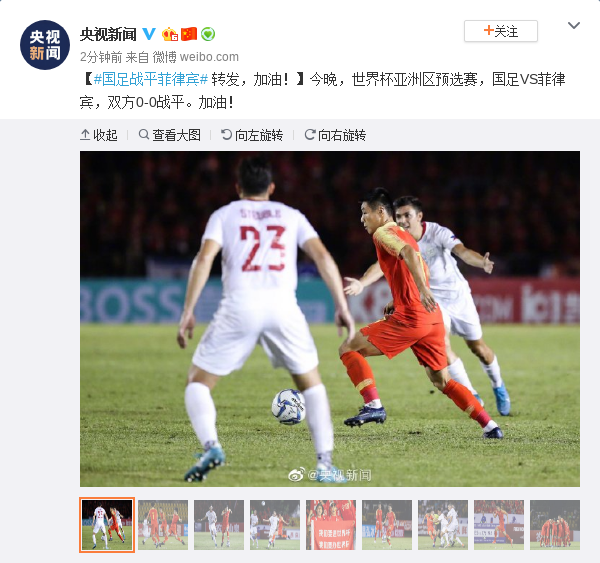Click the main match photo
The width and height of the screenshot is (600, 563).
tap(330, 319)
